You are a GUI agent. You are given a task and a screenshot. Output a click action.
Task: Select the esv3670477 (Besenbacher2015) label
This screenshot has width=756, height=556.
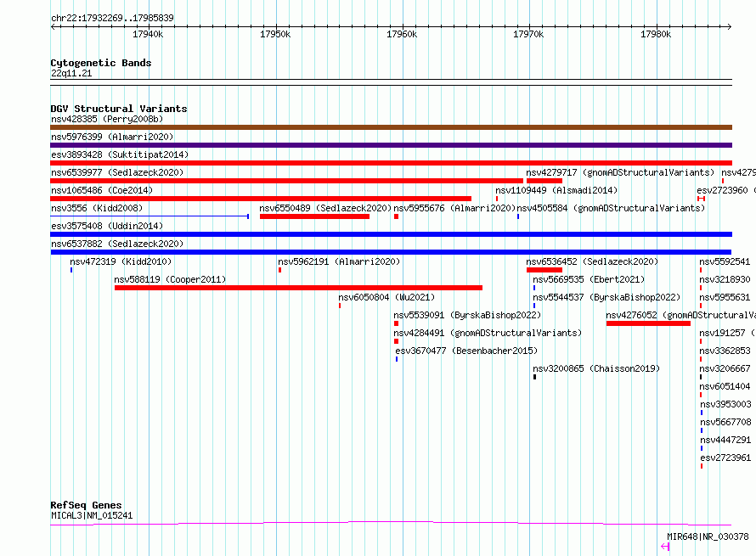point(466,351)
